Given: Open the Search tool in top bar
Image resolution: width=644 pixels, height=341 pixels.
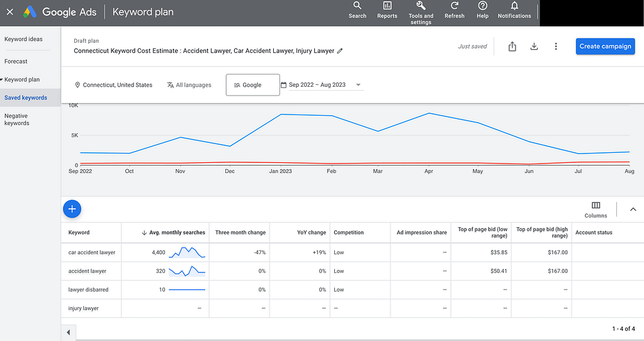Looking at the screenshot, I should click(x=358, y=10).
